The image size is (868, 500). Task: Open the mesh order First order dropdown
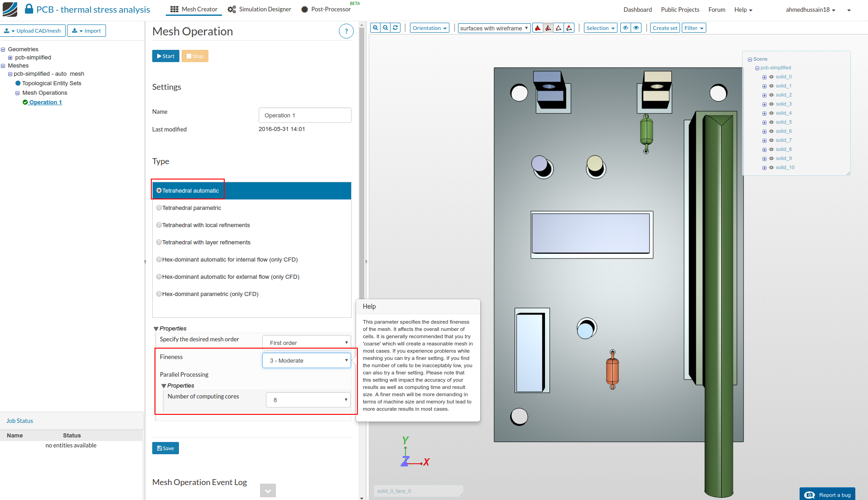coord(307,343)
